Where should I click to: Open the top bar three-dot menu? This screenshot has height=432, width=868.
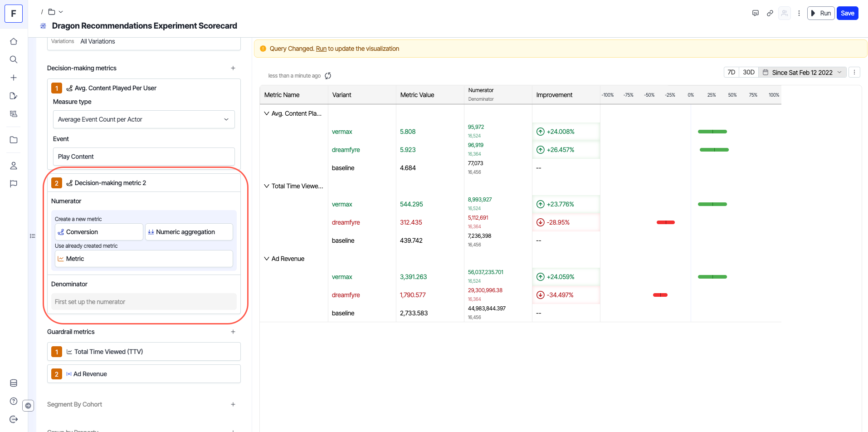pos(799,13)
